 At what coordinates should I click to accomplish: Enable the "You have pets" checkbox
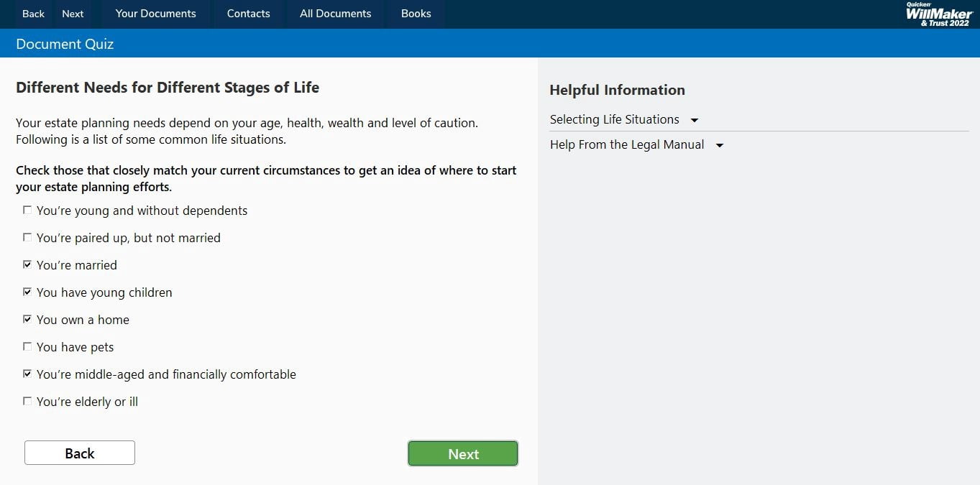coord(27,347)
